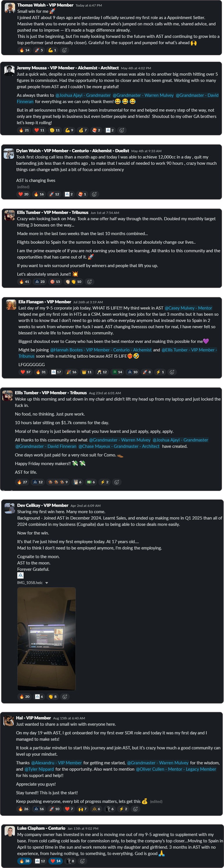Add a reaction to Luke Clapham's message
Image resolution: width=224 pixels, height=868 pixels.
(x=82, y=861)
